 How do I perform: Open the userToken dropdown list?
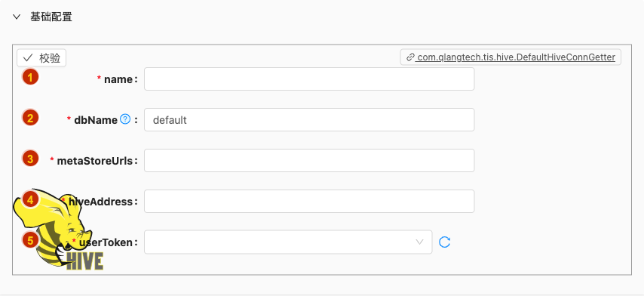tap(288, 242)
